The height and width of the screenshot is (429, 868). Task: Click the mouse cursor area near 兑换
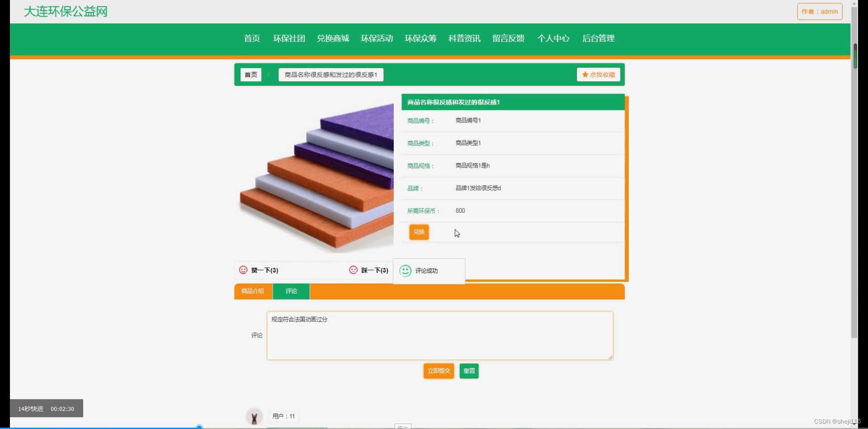[x=457, y=233]
